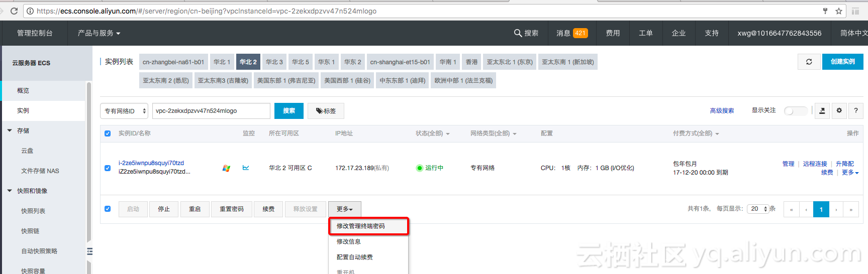The height and width of the screenshot is (274, 868).
Task: Go to previous page arrow
Action: tap(806, 209)
